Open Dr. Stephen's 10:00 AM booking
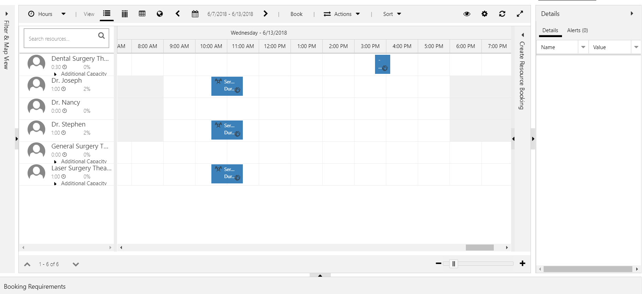 tap(227, 130)
